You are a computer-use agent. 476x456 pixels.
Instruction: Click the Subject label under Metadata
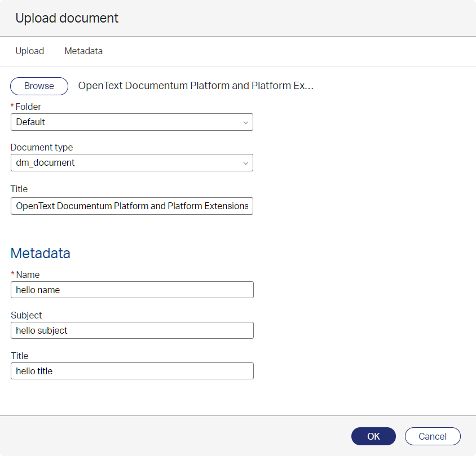[x=27, y=315]
